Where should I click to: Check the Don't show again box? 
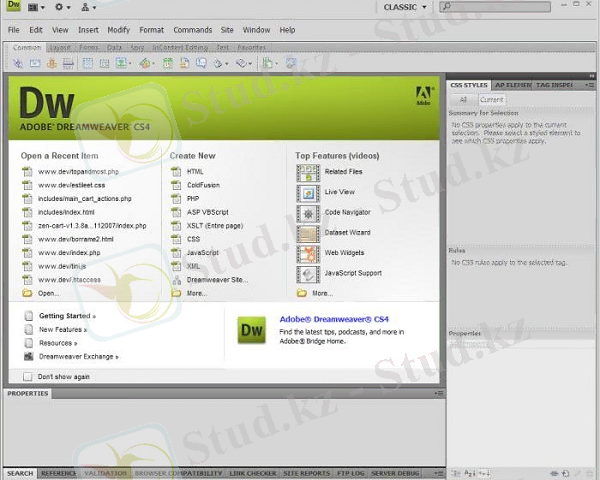click(28, 377)
